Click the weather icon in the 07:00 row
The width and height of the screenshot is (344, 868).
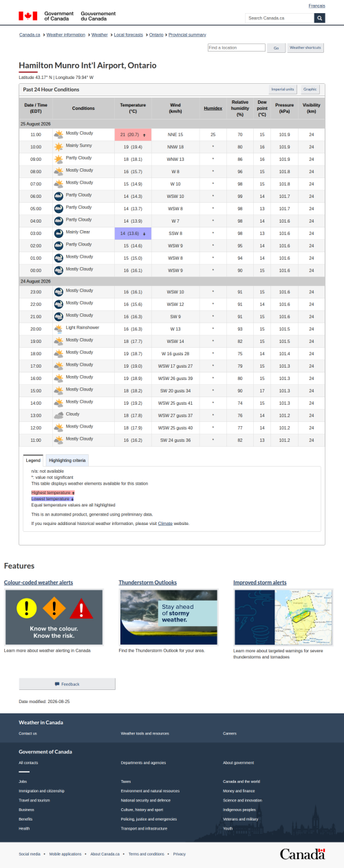pyautogui.click(x=58, y=183)
